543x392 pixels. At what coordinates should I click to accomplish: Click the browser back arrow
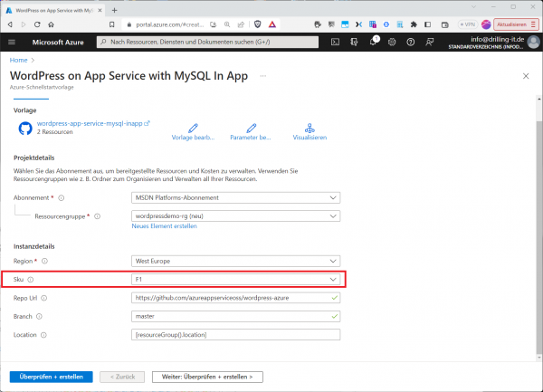pyautogui.click(x=10, y=24)
